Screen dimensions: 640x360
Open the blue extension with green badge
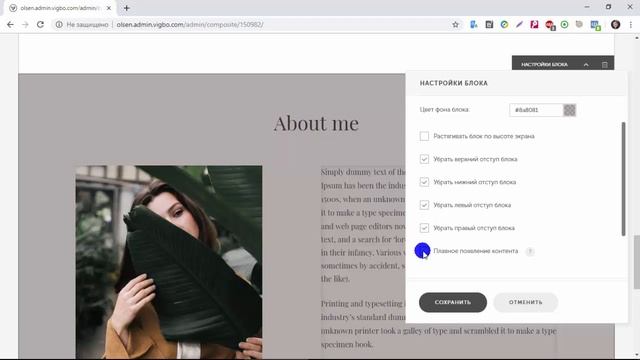pos(596,25)
